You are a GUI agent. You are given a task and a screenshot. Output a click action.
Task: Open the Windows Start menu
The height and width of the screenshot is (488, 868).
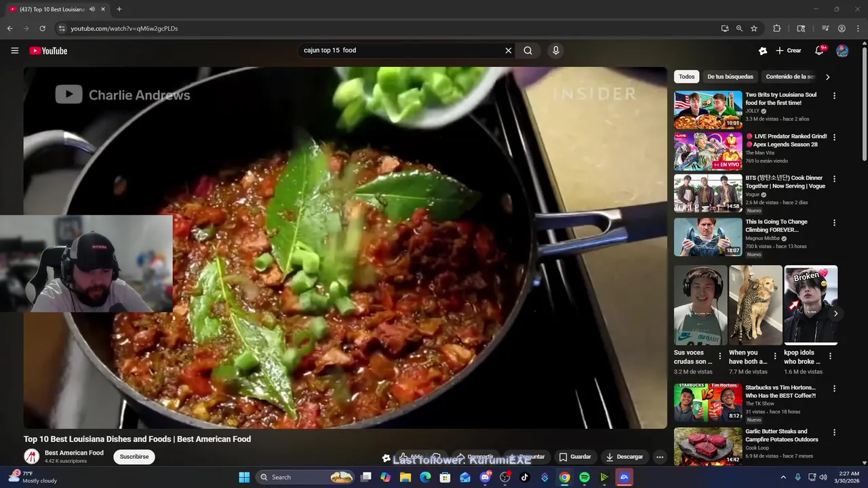244,477
